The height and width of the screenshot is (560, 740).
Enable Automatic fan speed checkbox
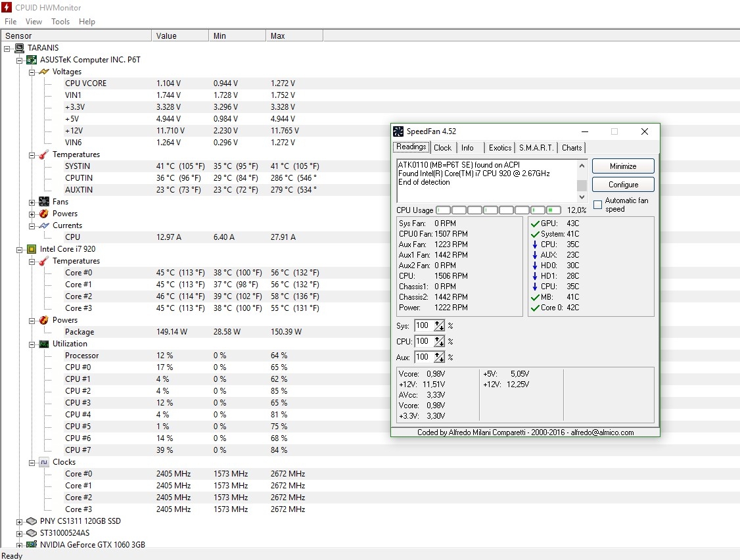pyautogui.click(x=597, y=204)
